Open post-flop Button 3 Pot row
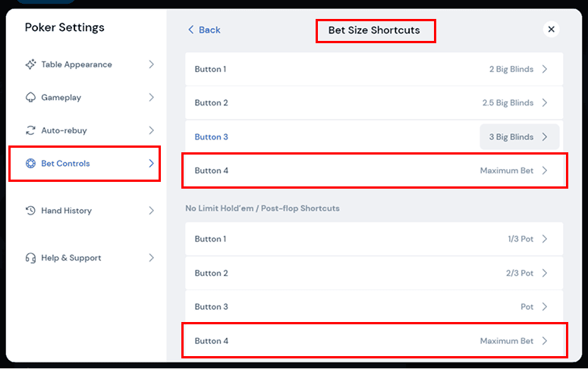Screen dimensions: 588x369 point(374,307)
